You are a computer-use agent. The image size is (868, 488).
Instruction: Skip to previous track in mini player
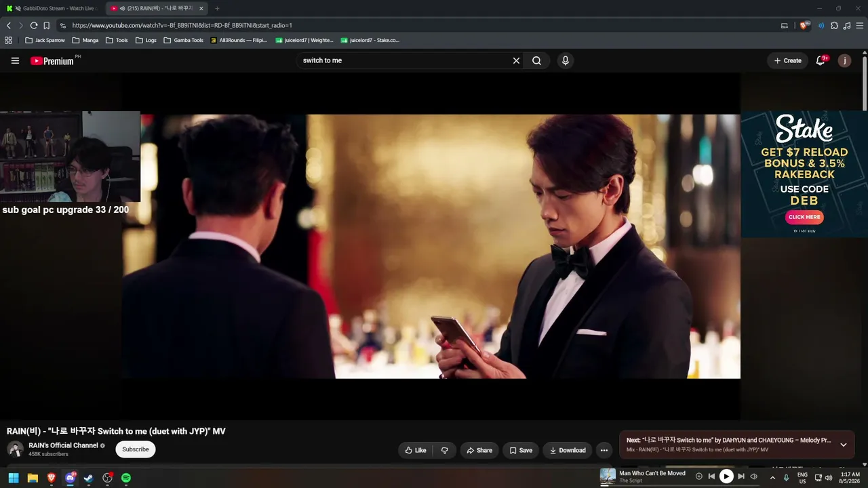(711, 476)
